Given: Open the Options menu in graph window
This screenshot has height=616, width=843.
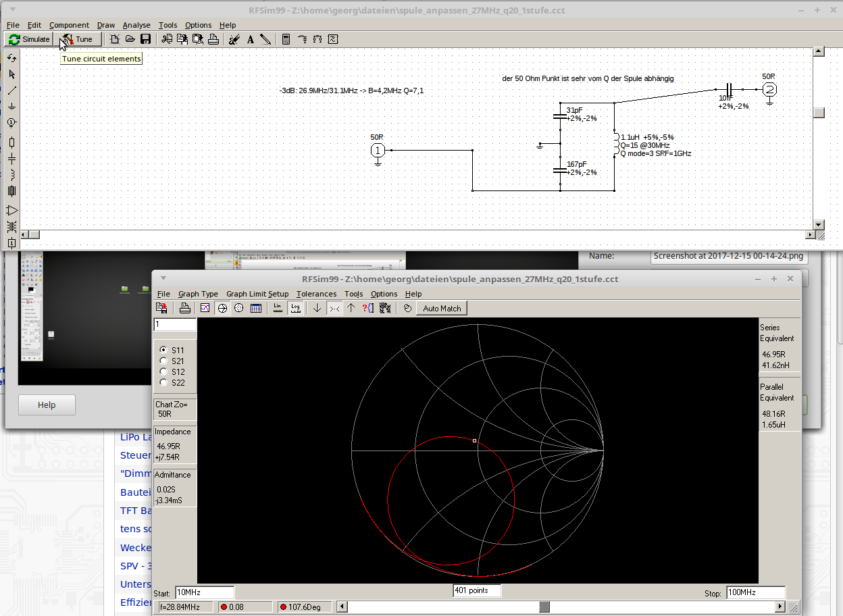Looking at the screenshot, I should [384, 294].
